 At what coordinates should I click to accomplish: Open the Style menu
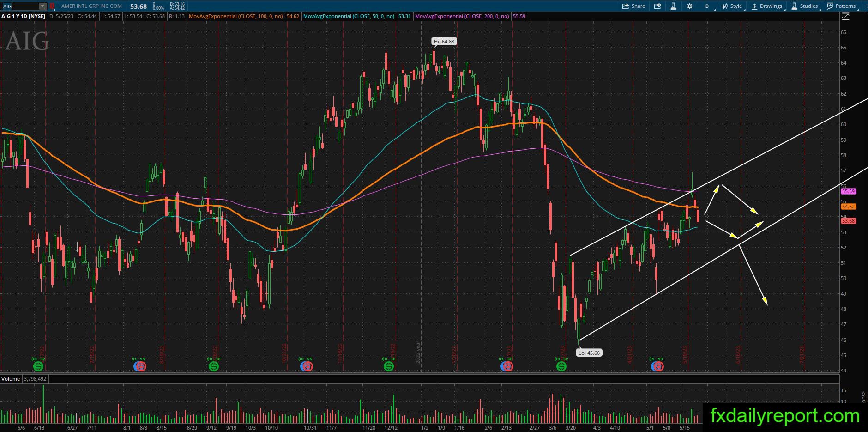pyautogui.click(x=732, y=6)
